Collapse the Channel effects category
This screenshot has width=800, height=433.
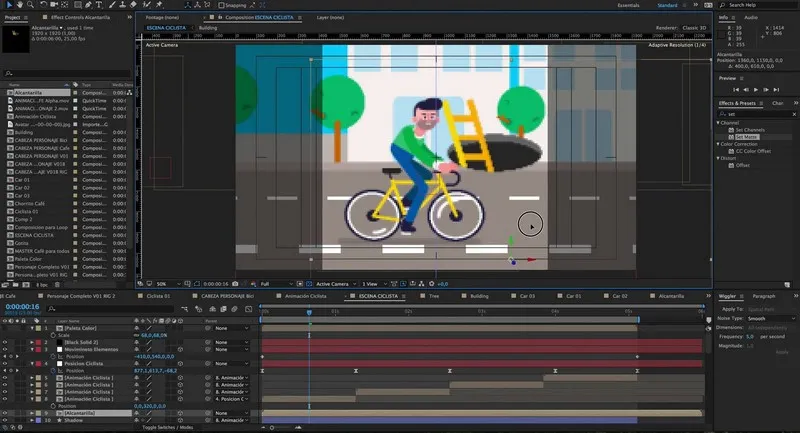coord(720,124)
